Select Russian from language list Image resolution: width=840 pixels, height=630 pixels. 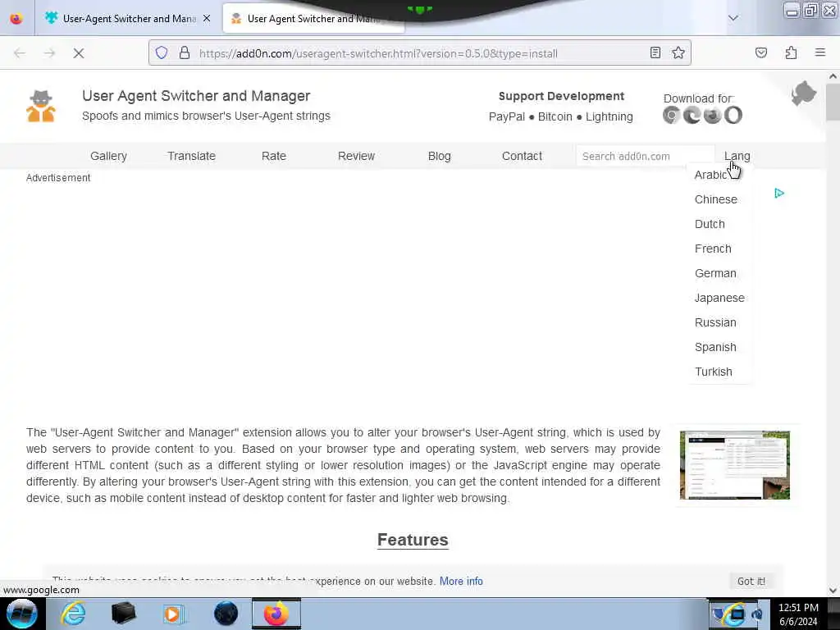pyautogui.click(x=715, y=322)
